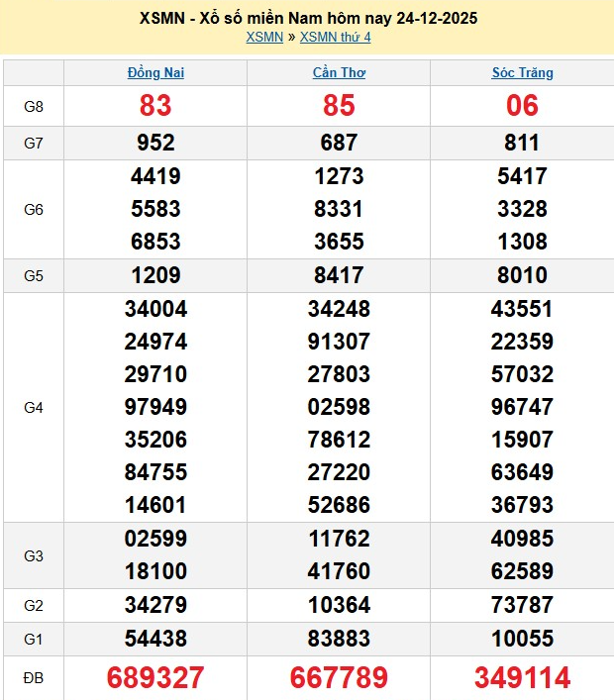Open the XSMN breadcrumb link
614x700 pixels.
[264, 38]
